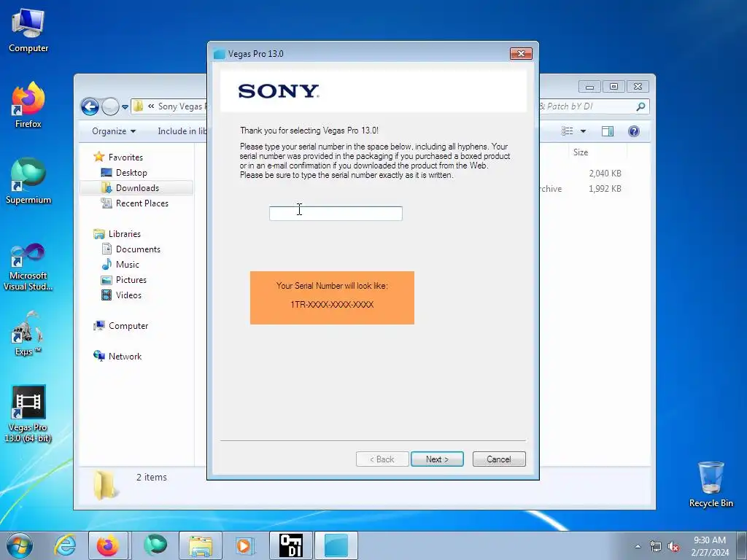Open the Supermium desktop shortcut

[x=28, y=181]
